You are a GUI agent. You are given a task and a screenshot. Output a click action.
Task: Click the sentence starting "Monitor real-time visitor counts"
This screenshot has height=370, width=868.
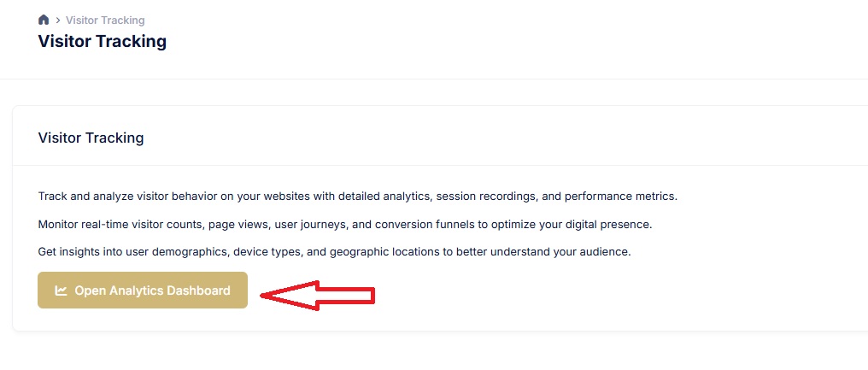[x=344, y=224]
